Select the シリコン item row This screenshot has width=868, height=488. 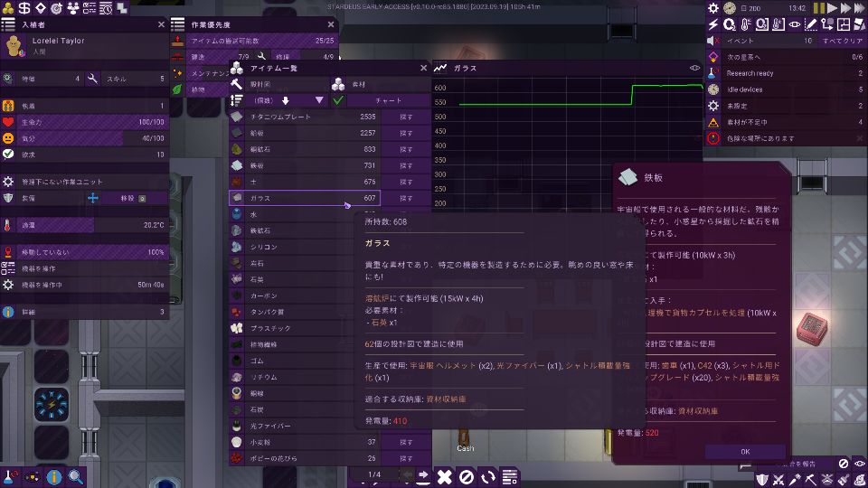[x=305, y=247]
